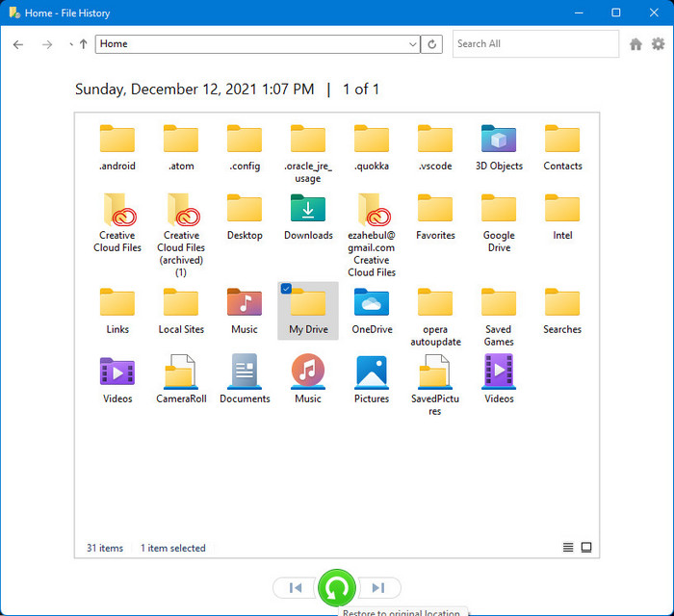This screenshot has height=616, width=674.
Task: Navigate forward with the right arrow
Action: coord(47,44)
